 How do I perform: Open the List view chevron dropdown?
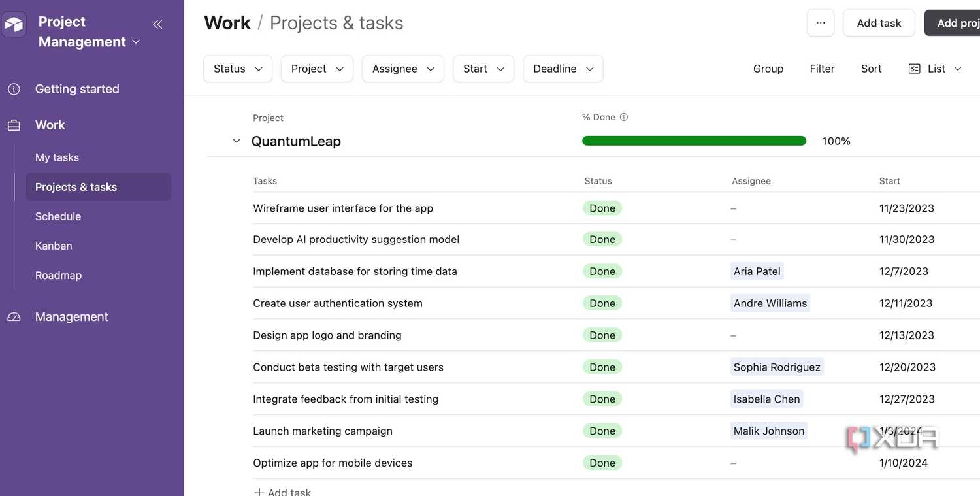(x=958, y=69)
